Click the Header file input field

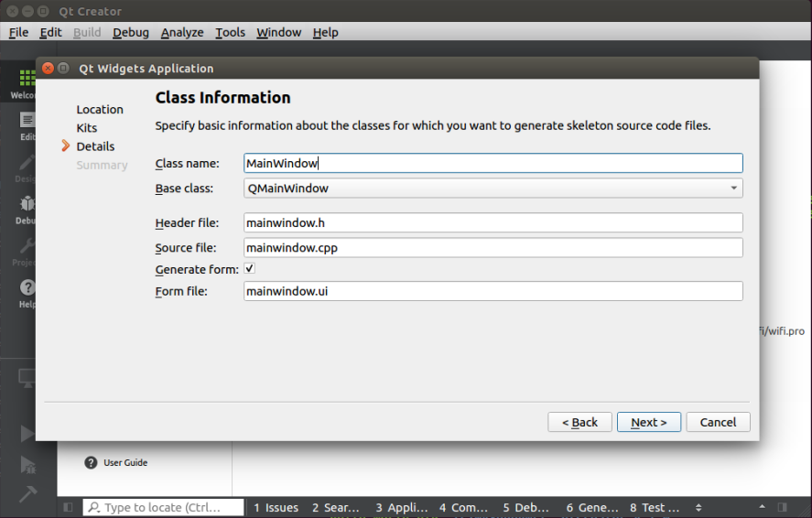(493, 222)
